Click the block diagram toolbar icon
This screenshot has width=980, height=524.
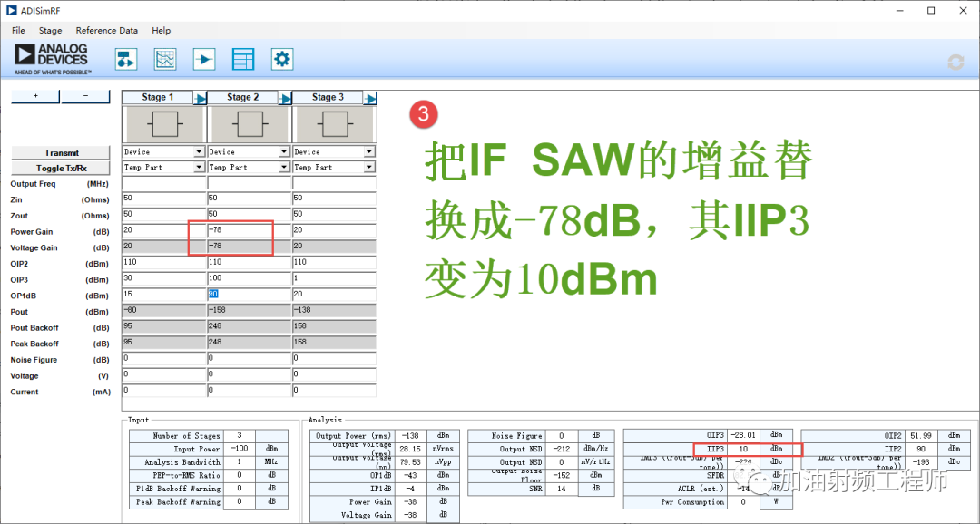pos(125,60)
